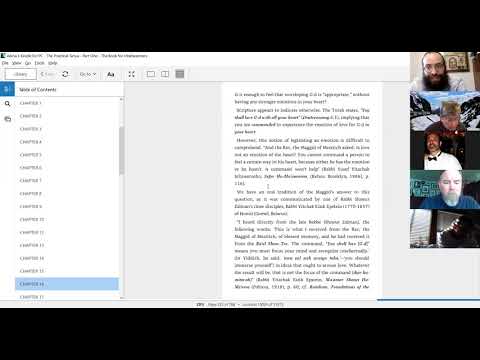Click the Back button in toolbar
Image resolution: width=480 pixels, height=360 pixels.
47,74
